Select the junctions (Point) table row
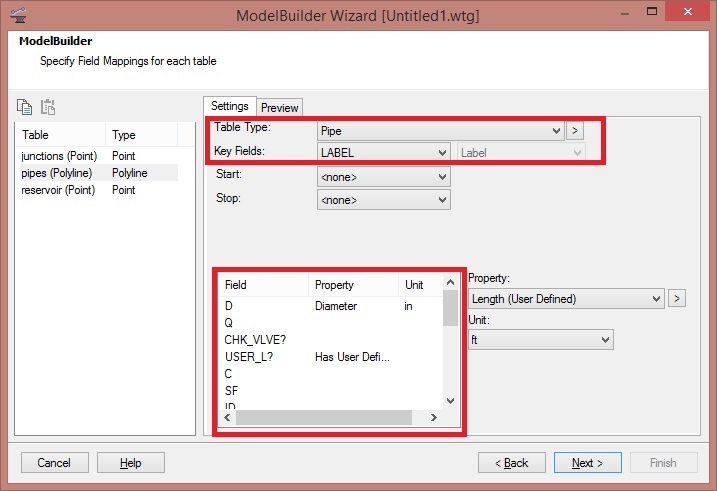 coord(98,156)
